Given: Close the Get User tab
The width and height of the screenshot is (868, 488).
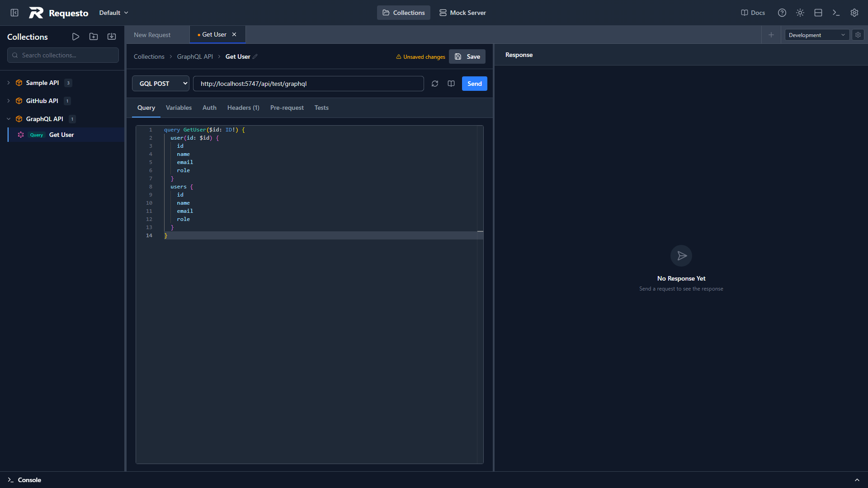Looking at the screenshot, I should point(234,34).
